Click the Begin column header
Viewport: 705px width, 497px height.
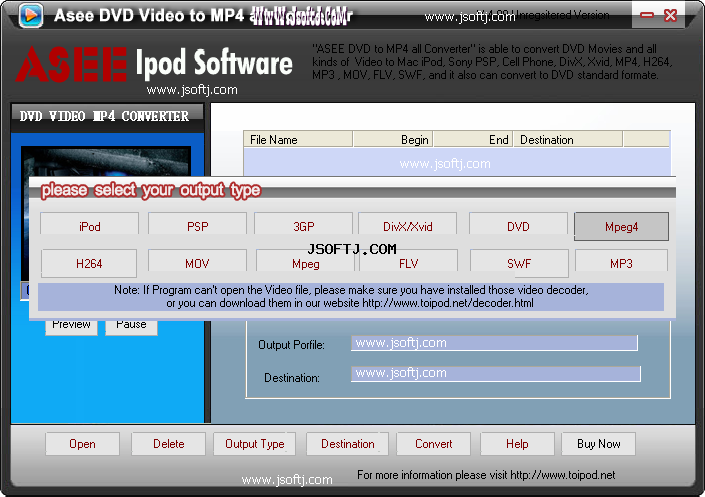pyautogui.click(x=393, y=139)
